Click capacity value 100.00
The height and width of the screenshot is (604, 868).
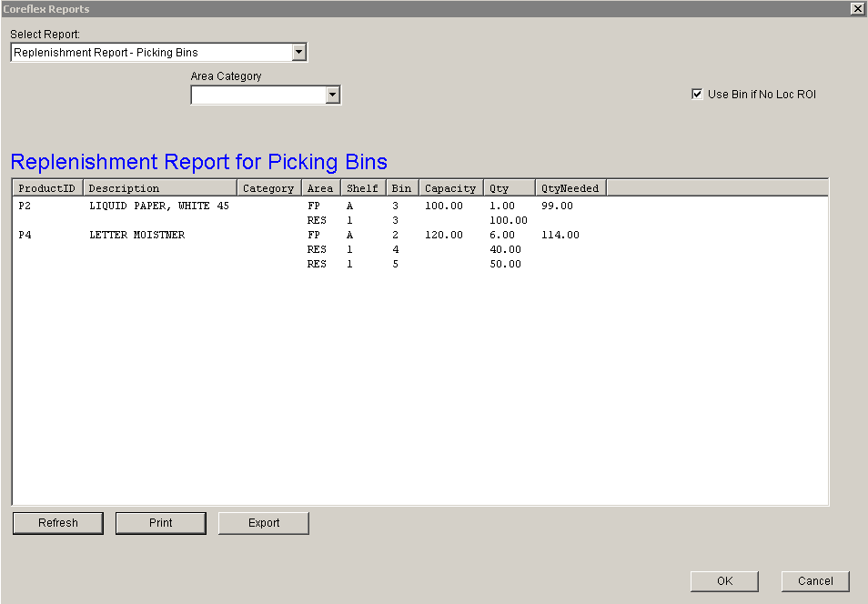click(x=444, y=206)
